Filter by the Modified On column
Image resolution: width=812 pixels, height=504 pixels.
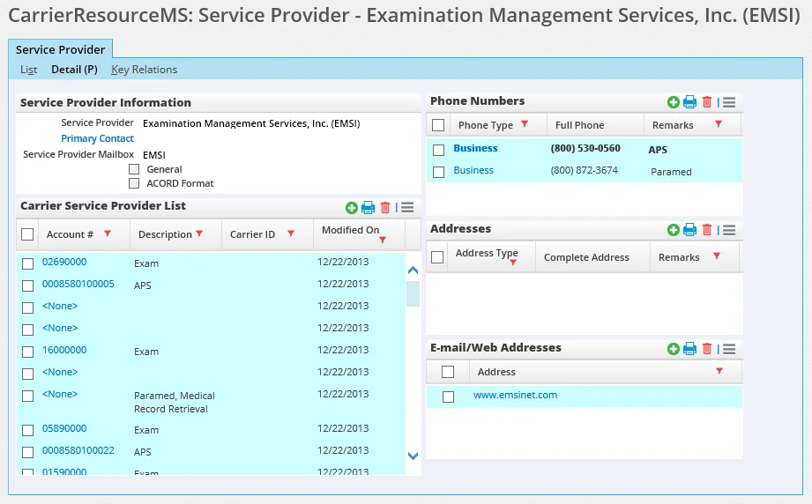tap(383, 240)
